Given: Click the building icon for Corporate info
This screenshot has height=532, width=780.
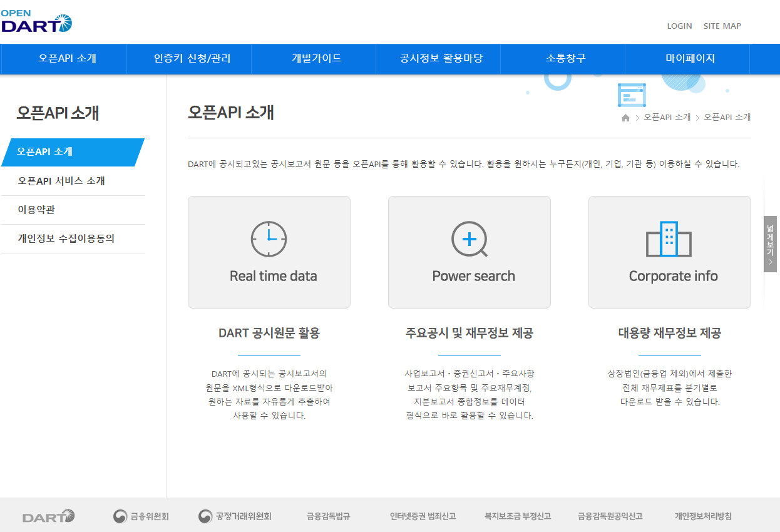Looking at the screenshot, I should click(x=669, y=238).
